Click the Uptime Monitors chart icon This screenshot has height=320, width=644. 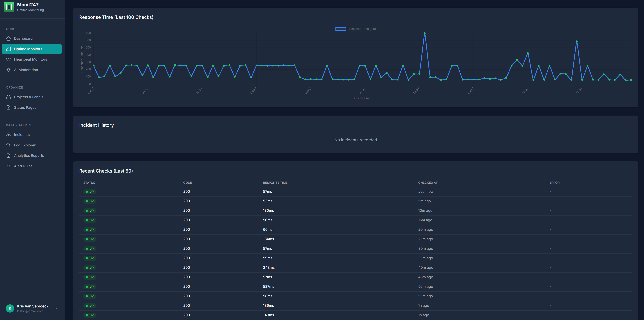[8, 49]
